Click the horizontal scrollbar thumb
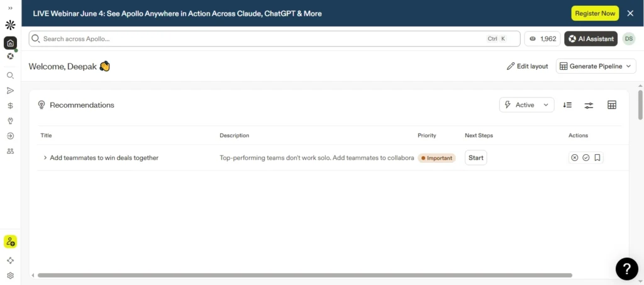This screenshot has width=644, height=285. click(305, 275)
